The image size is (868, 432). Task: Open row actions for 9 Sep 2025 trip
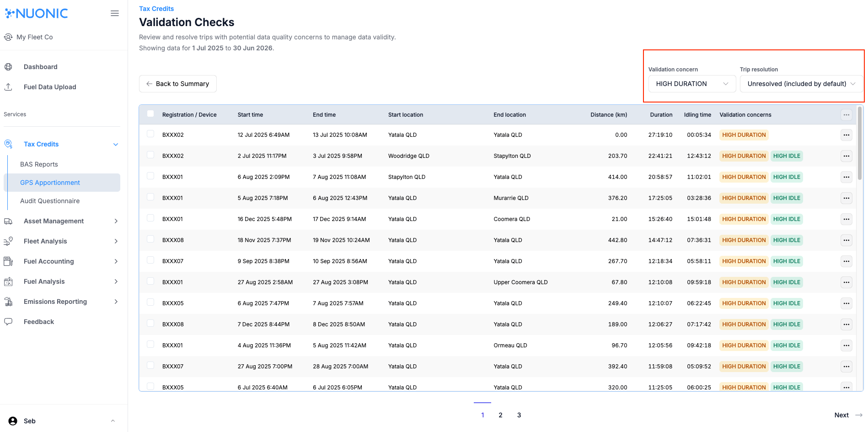coord(847,261)
